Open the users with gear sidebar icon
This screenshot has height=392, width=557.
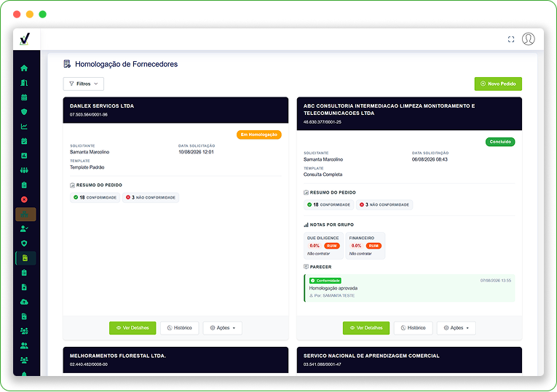(24, 331)
